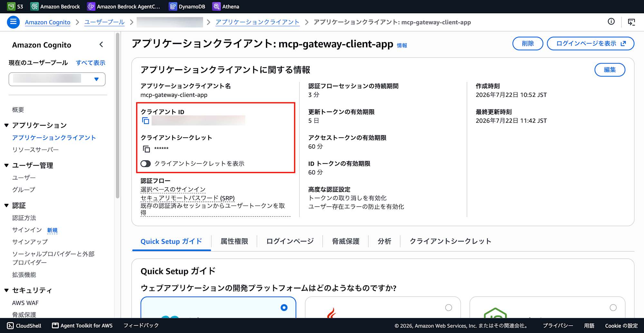Open the current user pool dropdown

tap(57, 79)
